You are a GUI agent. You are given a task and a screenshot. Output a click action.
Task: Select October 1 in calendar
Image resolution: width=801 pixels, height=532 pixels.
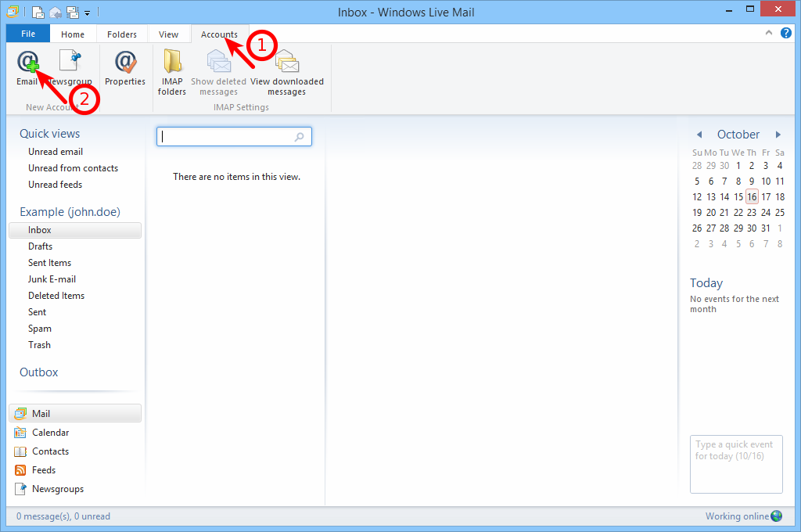click(738, 166)
